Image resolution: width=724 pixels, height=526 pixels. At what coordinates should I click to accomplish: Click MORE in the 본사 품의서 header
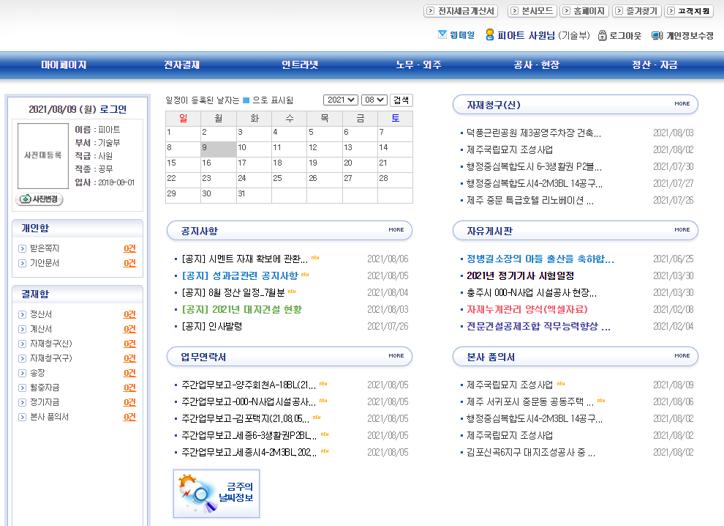[x=682, y=356]
